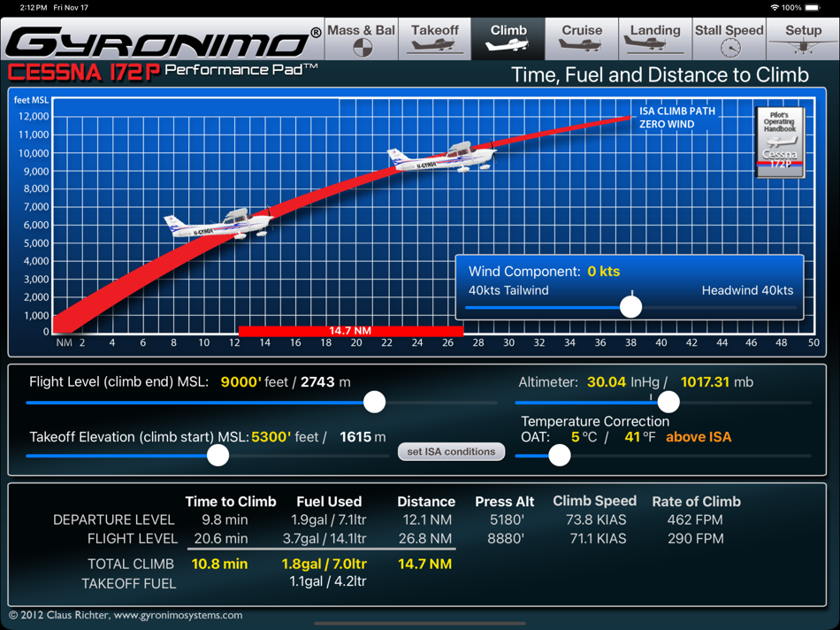Screen dimensions: 840x630
Task: Tap pressure altitude 8880' cell
Action: click(x=506, y=538)
